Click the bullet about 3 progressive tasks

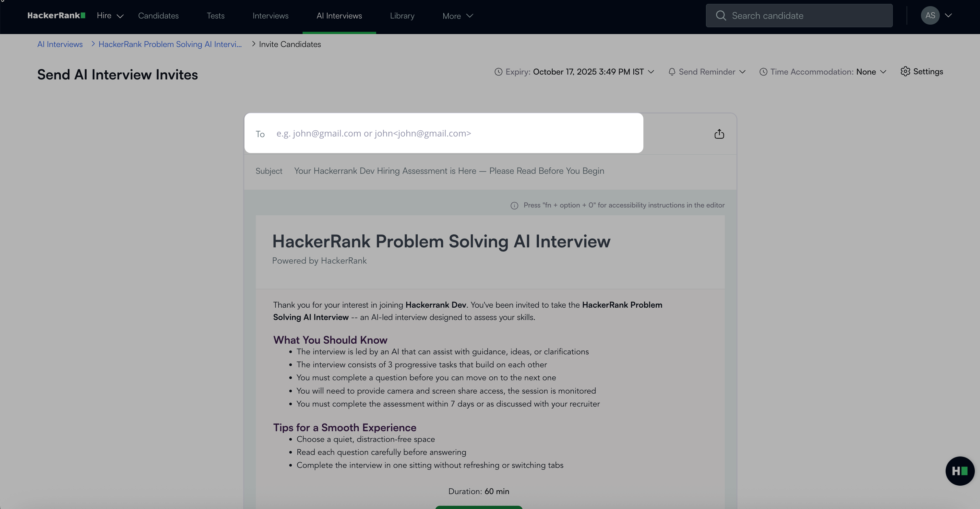[422, 365]
